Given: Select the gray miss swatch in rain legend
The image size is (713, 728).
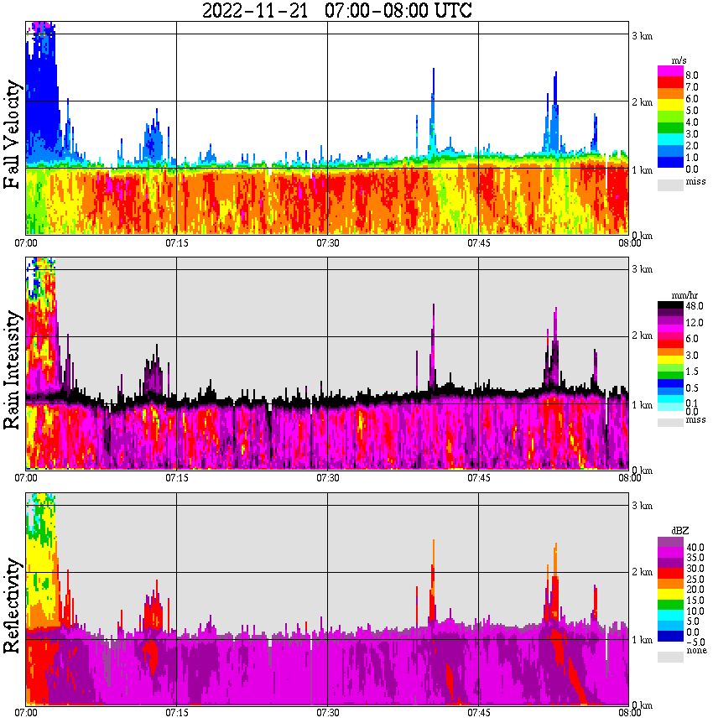Looking at the screenshot, I should (670, 423).
